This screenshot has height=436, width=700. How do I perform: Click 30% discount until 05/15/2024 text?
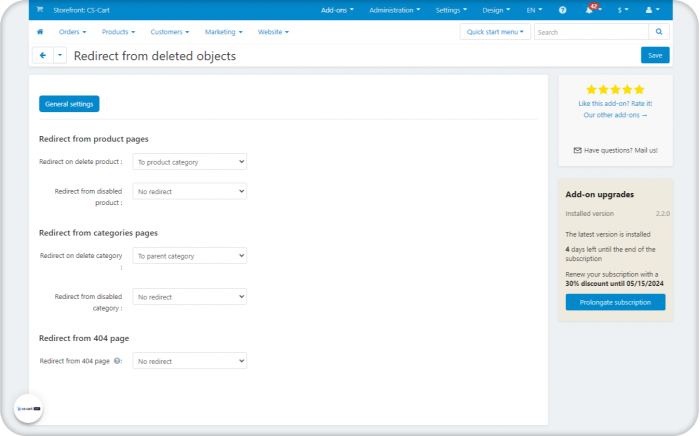click(x=614, y=284)
